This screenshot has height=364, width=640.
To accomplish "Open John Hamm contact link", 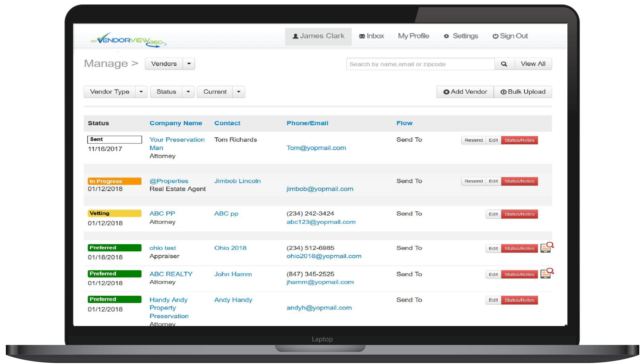I will click(233, 274).
